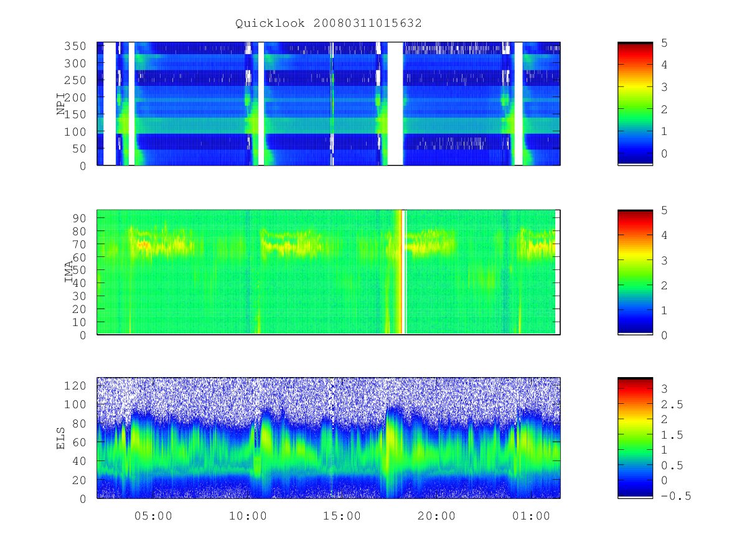
Task: Click the IMA panel colorbar
Action: point(635,273)
